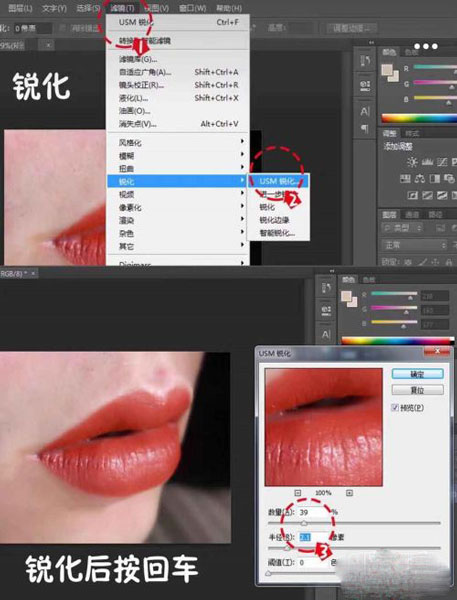Choose USM 锐化 with the Ctrl+F shortcut

(x=178, y=22)
